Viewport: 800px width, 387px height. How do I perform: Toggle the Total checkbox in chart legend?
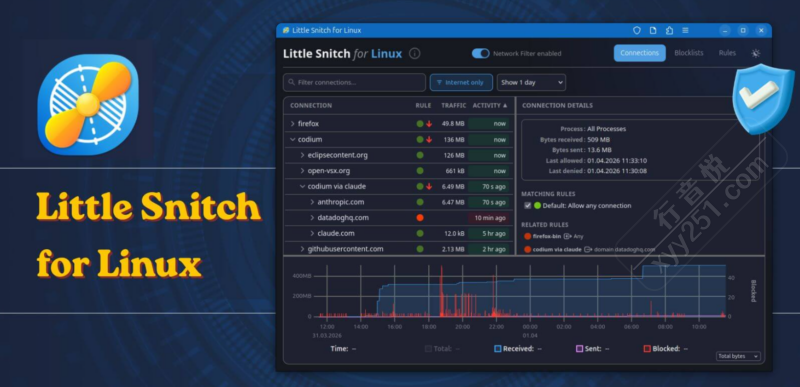pos(428,349)
